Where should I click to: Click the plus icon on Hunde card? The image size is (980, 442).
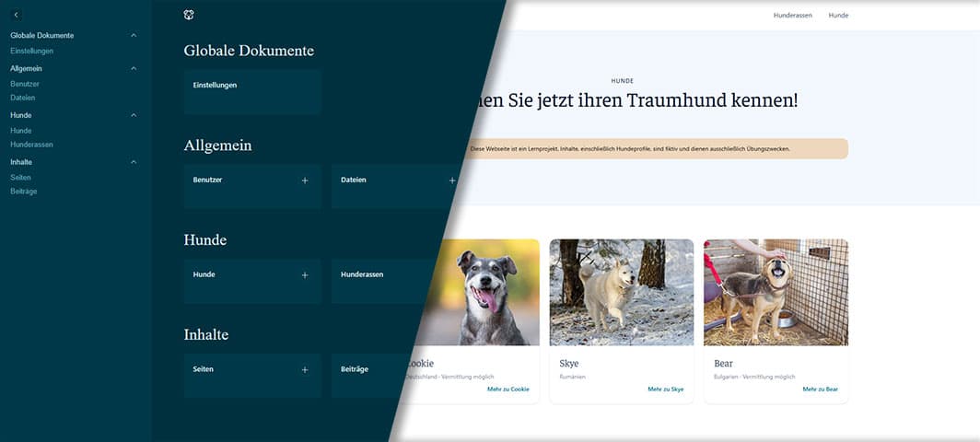coord(305,275)
